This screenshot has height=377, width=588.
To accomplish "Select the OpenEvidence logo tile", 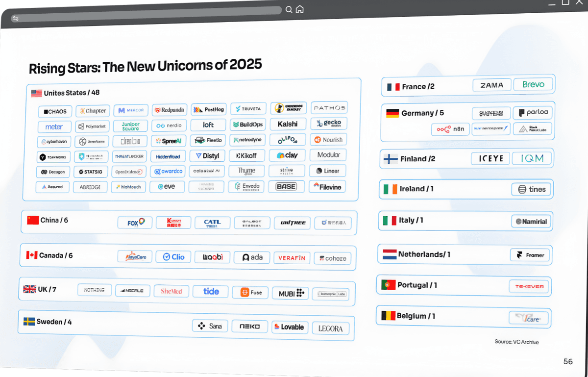I will click(129, 172).
